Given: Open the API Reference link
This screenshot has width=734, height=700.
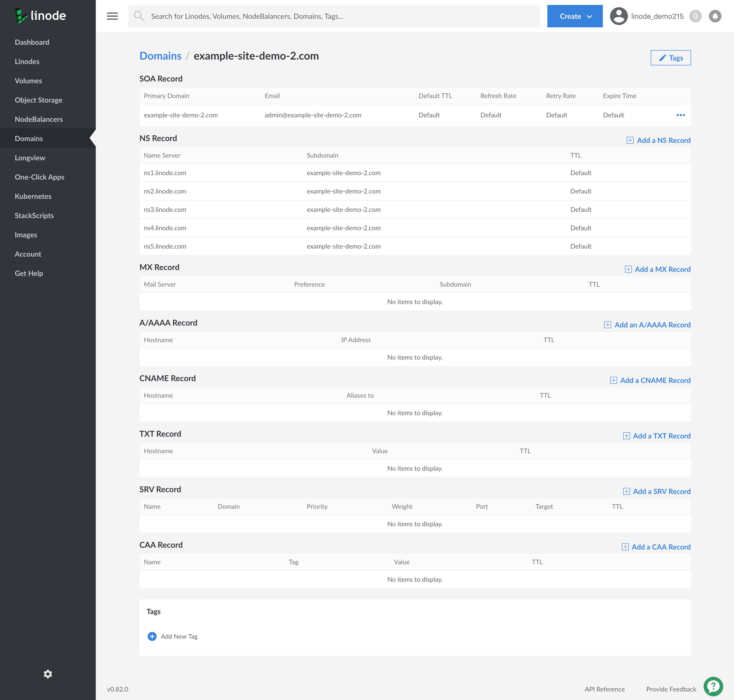Looking at the screenshot, I should 605,689.
